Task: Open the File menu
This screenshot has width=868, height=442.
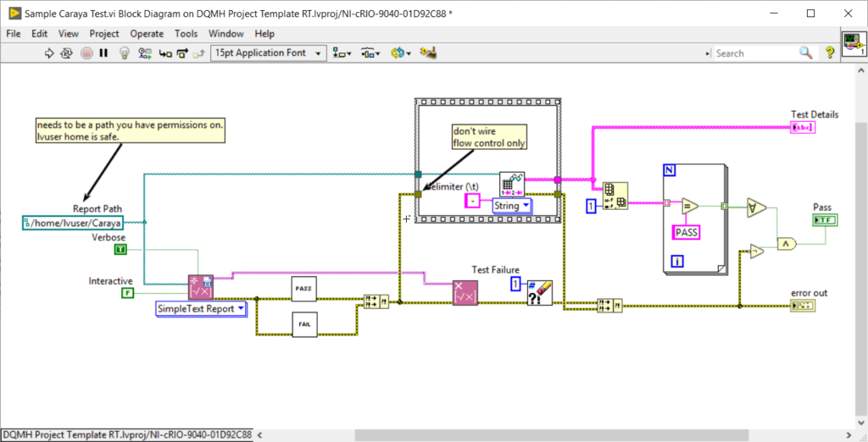Action: click(x=14, y=34)
